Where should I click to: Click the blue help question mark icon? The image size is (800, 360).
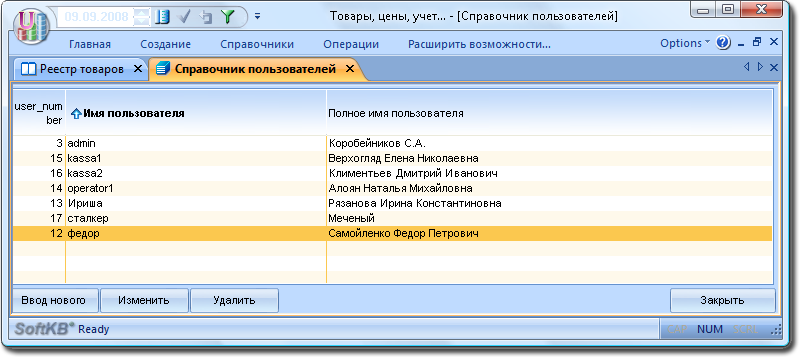pyautogui.click(x=723, y=43)
